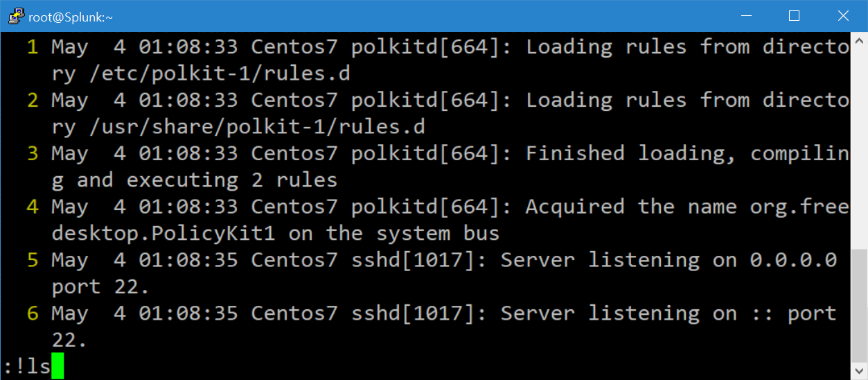
Task: Click line number 1 in the log
Action: point(33,47)
